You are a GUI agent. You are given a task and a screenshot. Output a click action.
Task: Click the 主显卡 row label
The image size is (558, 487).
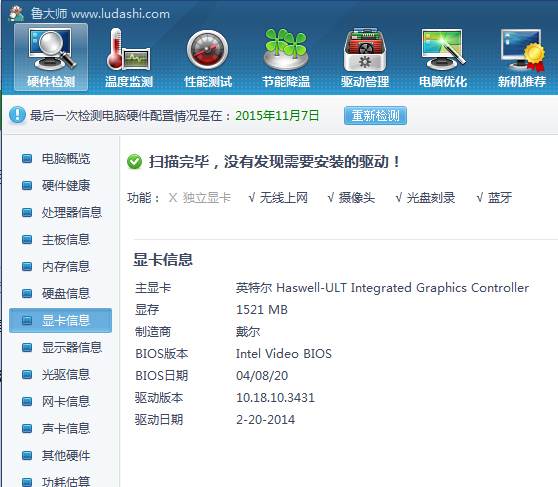click(x=153, y=288)
